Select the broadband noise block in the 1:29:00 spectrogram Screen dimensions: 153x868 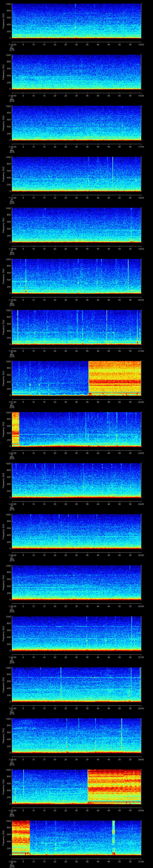click(x=114, y=786)
